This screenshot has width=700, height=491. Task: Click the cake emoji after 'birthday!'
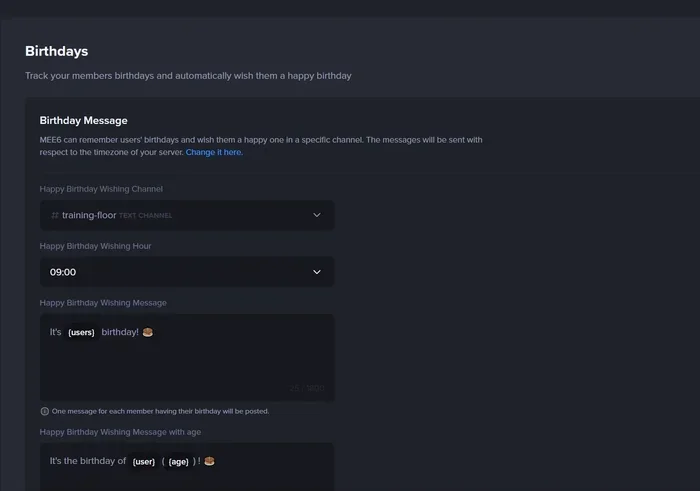[x=148, y=332]
